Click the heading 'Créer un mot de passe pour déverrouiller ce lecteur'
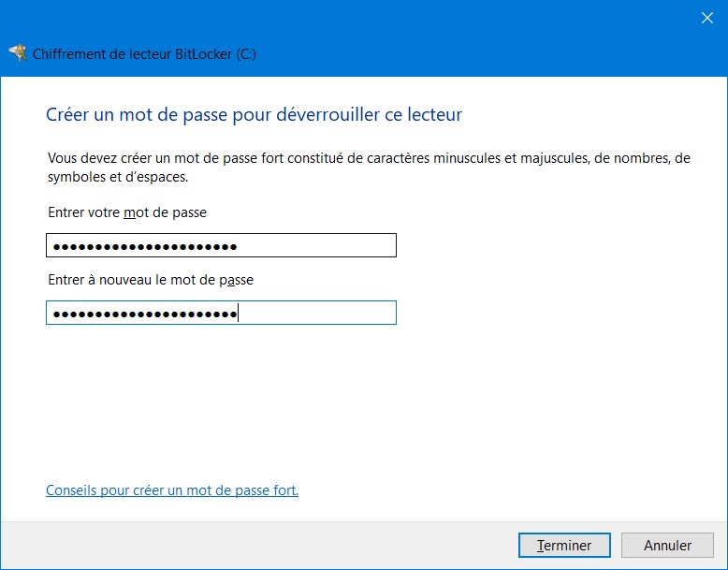 click(254, 115)
